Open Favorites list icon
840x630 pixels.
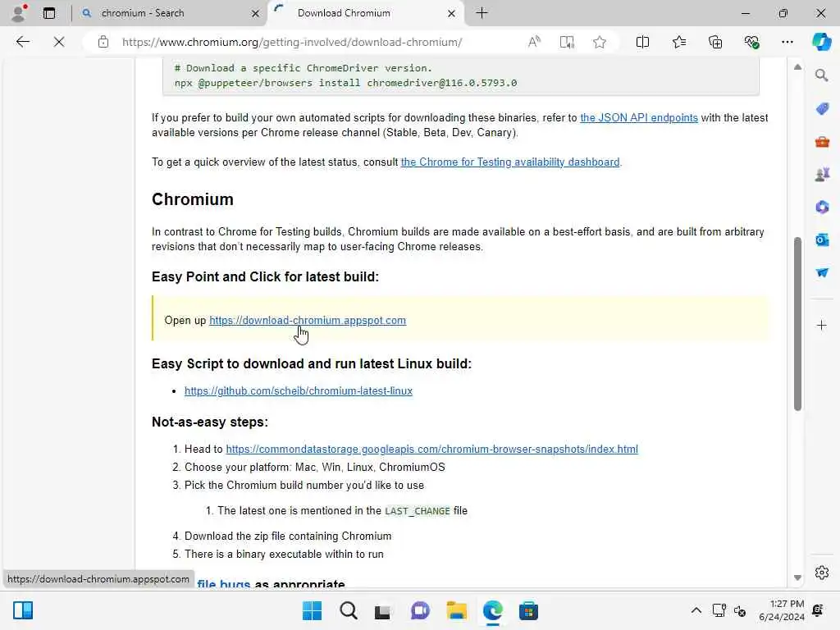pos(678,42)
